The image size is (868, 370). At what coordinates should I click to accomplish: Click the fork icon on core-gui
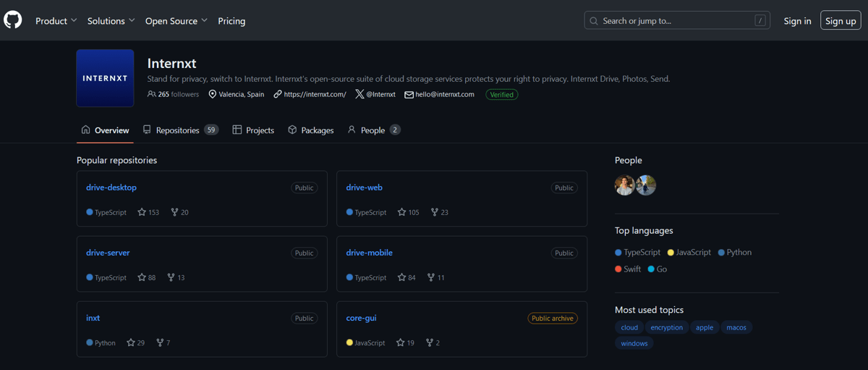pyautogui.click(x=429, y=342)
